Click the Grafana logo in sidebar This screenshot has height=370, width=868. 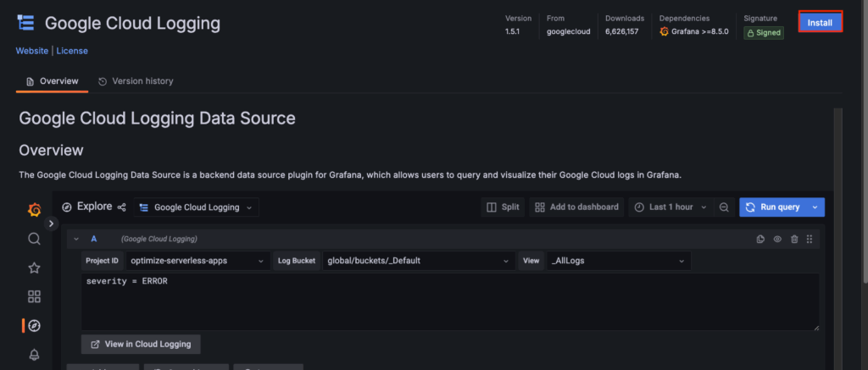[x=34, y=210]
